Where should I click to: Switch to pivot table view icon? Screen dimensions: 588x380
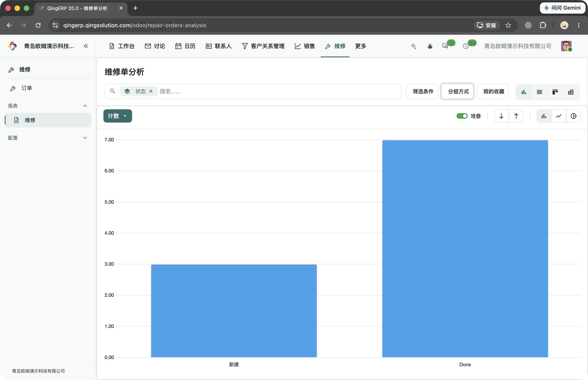(571, 92)
